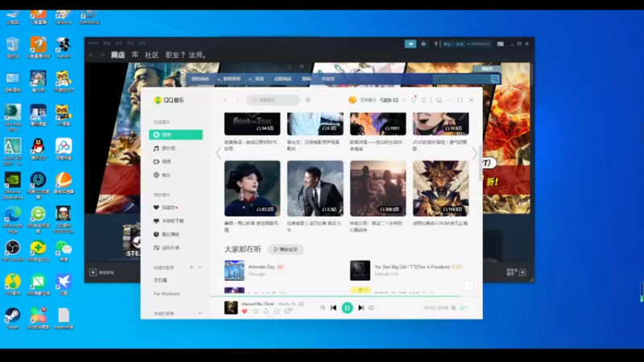Screen dimensions: 644x362
Task: Open the playlist with man in suit cover
Action: click(315, 188)
